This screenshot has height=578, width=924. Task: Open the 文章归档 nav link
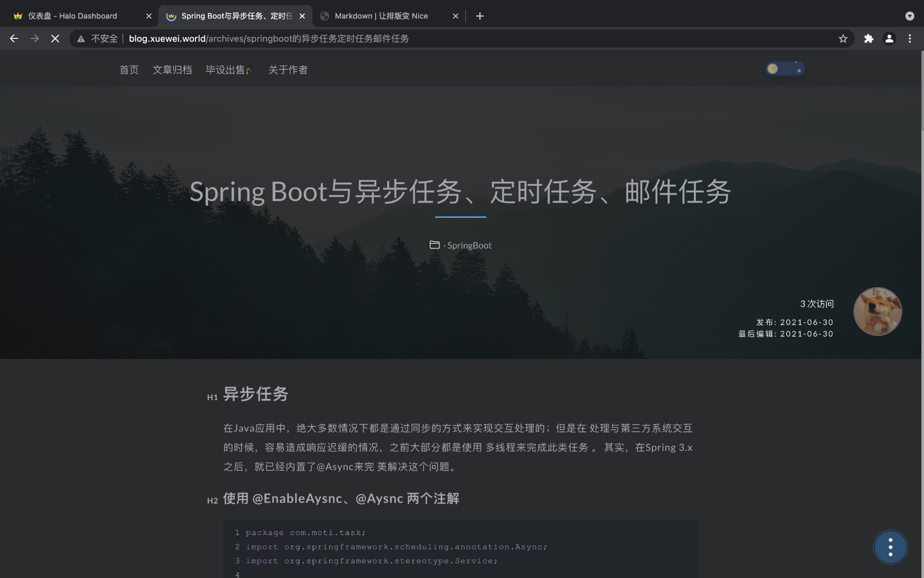[x=172, y=70]
